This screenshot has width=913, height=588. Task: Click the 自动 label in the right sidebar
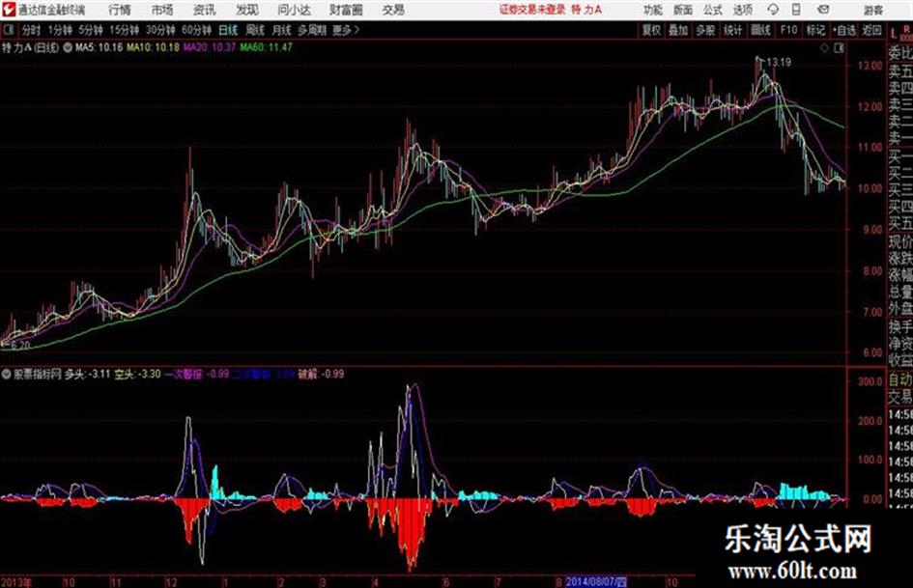pyautogui.click(x=900, y=380)
